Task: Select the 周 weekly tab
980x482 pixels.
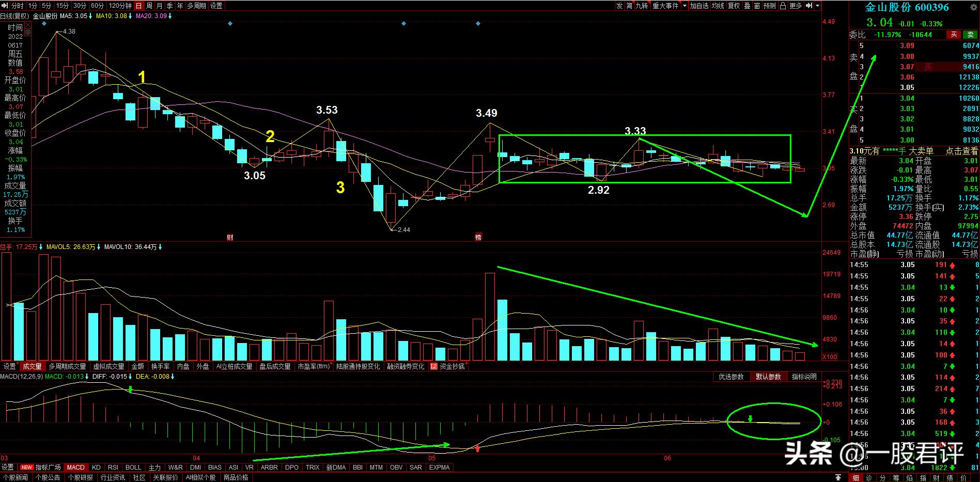Action: coord(149,6)
